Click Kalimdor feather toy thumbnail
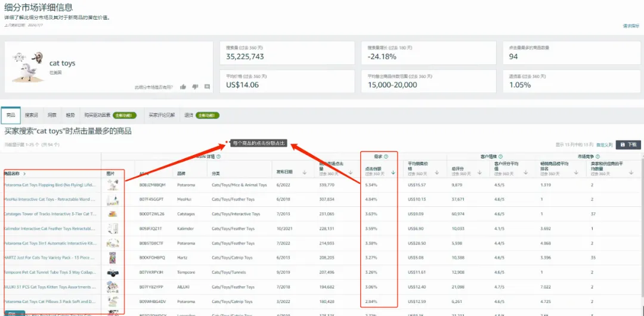 pyautogui.click(x=113, y=228)
